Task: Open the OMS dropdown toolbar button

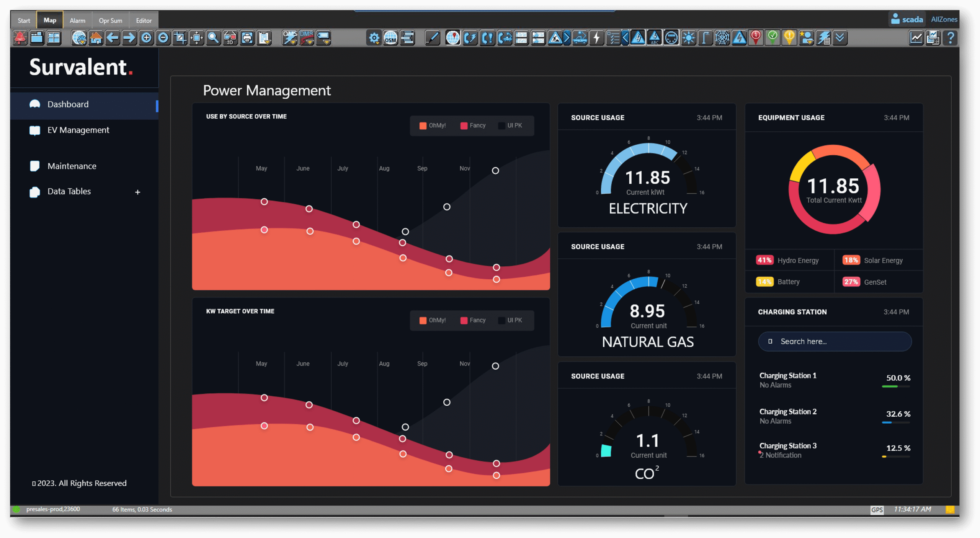Action: (290, 38)
